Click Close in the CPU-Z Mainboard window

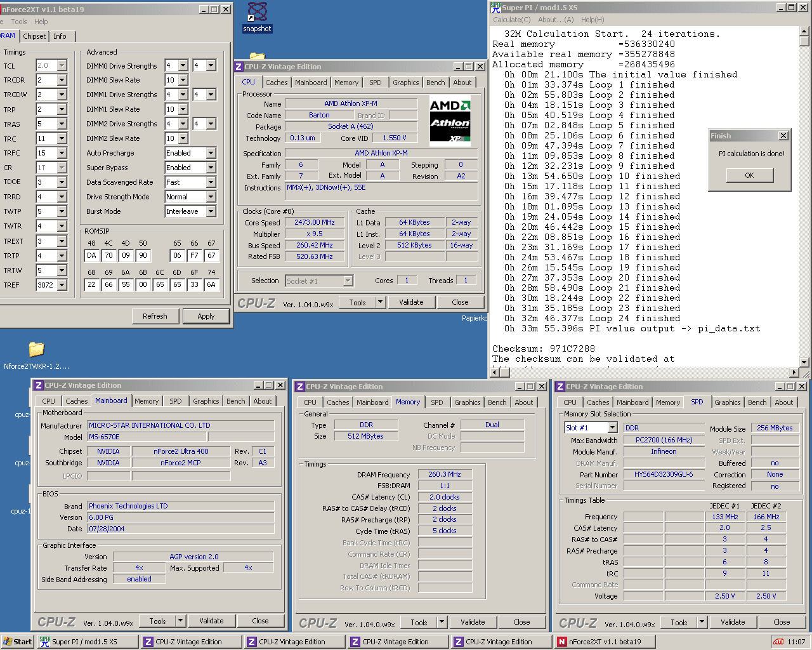pyautogui.click(x=260, y=621)
